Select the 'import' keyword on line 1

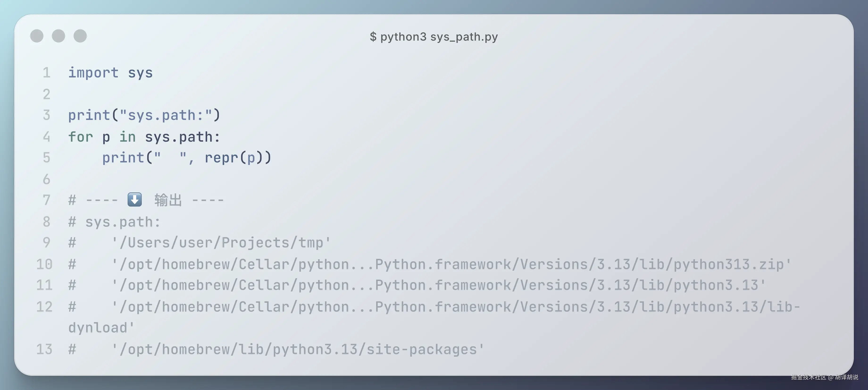pos(93,73)
